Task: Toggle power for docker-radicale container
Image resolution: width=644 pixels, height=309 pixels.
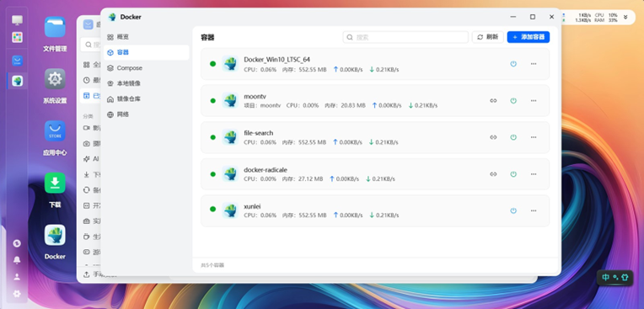Action: pos(513,174)
